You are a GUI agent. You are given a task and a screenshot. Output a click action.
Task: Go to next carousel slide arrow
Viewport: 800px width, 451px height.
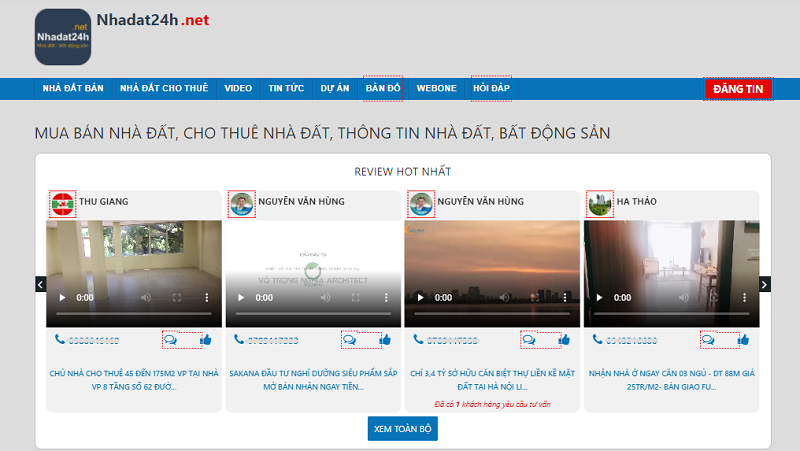coord(765,285)
